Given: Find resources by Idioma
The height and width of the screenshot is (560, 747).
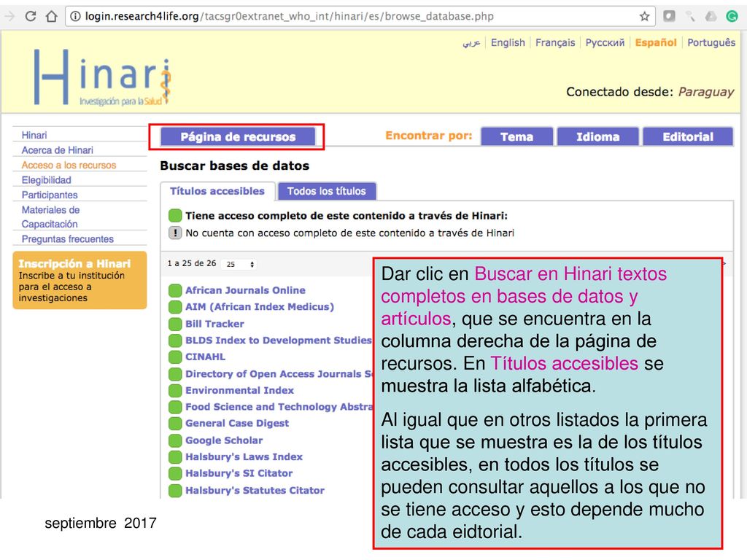Looking at the screenshot, I should pyautogui.click(x=598, y=136).
